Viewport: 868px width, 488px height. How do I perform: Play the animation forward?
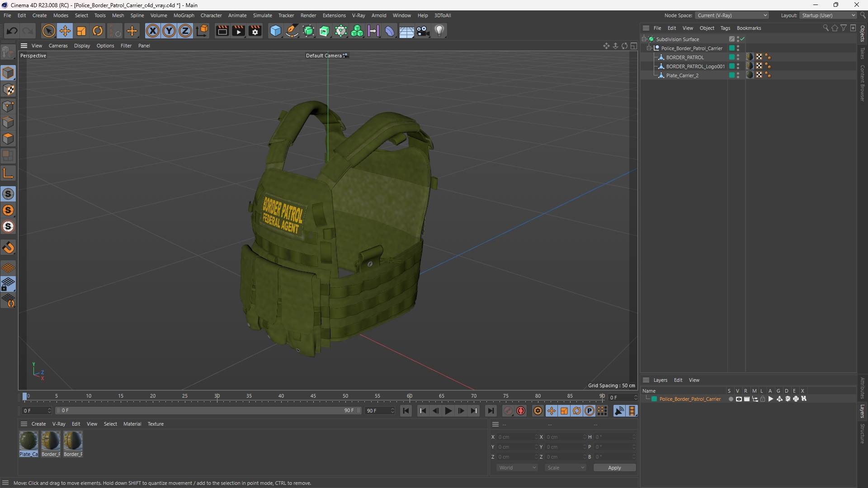pos(448,411)
